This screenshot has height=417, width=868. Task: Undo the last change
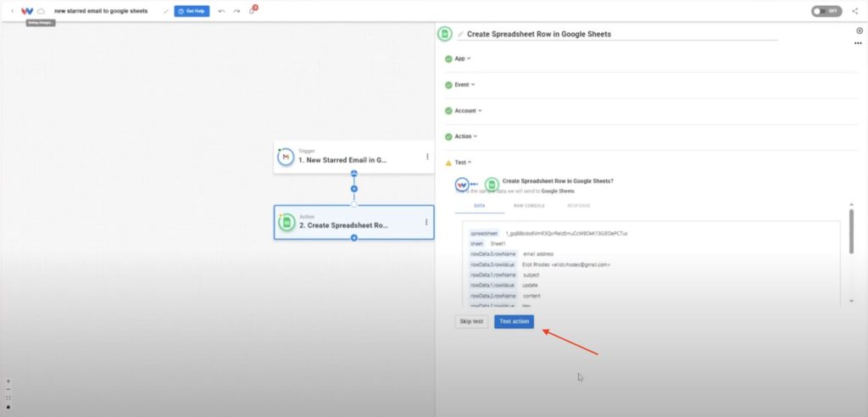(x=221, y=11)
